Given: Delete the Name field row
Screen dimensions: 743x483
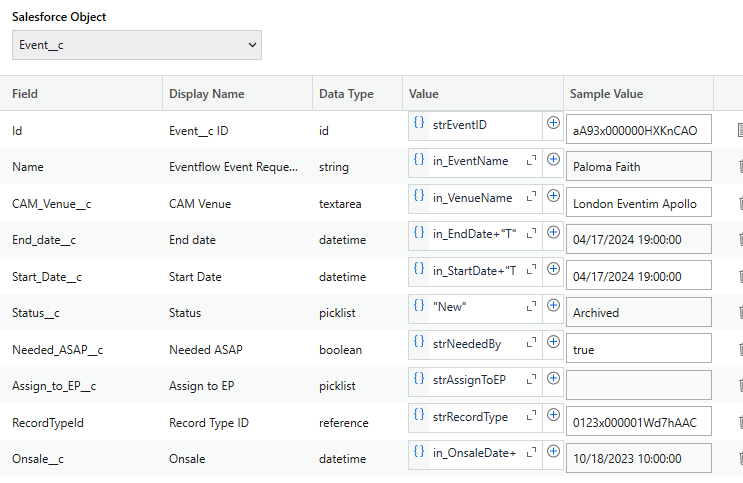Looking at the screenshot, I should pyautogui.click(x=740, y=166).
